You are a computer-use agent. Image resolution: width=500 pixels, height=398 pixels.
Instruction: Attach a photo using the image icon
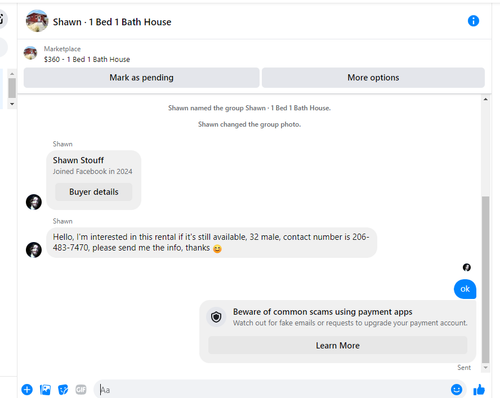pos(45,389)
